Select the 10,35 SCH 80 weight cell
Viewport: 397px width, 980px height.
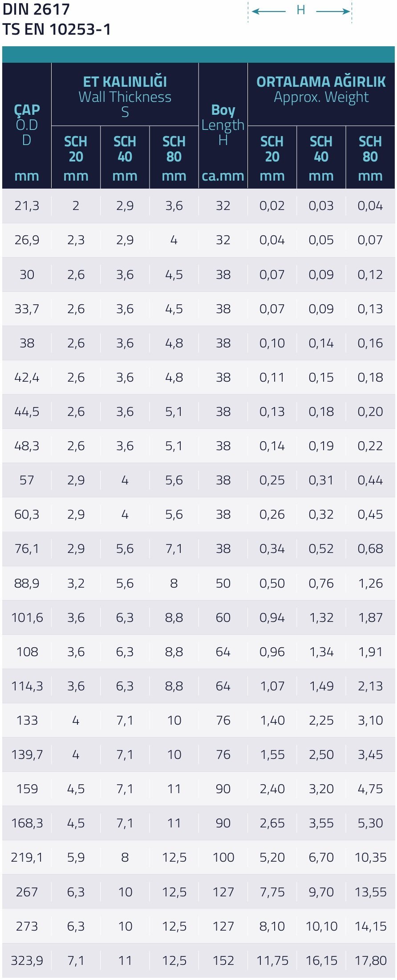(370, 857)
